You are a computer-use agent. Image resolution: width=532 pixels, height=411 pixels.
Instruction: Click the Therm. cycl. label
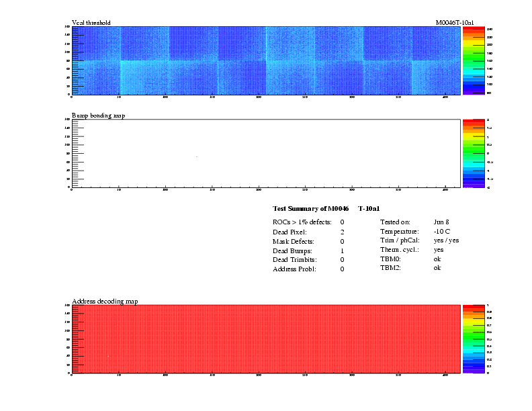399,250
